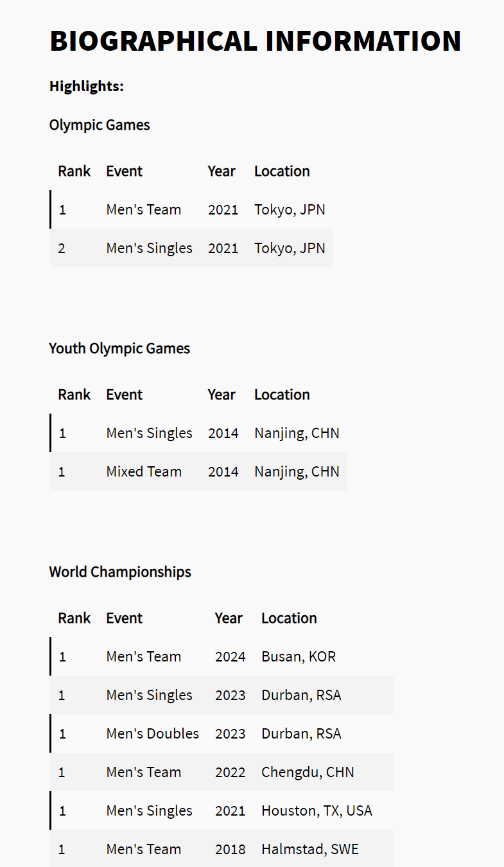Click Event header in Youth Olympic Games table
Image resolution: width=504 pixels, height=867 pixels.
pos(125,394)
